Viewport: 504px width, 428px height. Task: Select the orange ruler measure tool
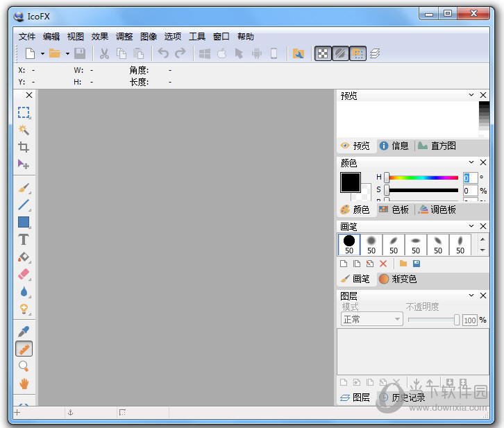(x=24, y=349)
